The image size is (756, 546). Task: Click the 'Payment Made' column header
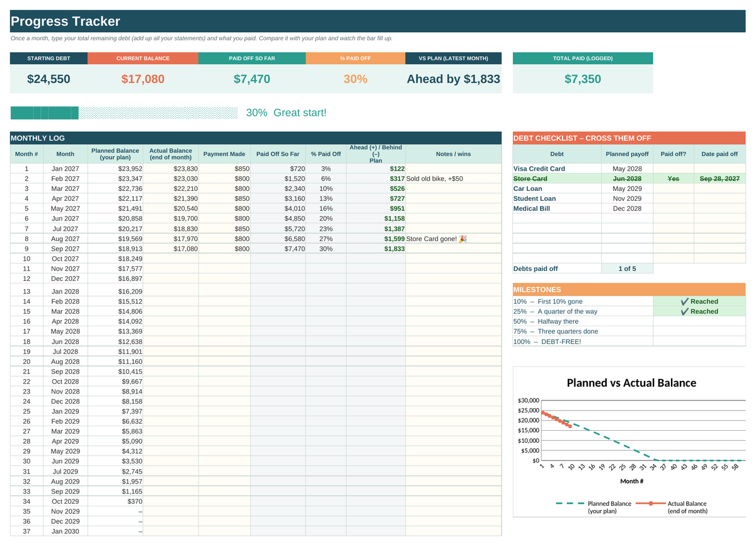click(224, 154)
